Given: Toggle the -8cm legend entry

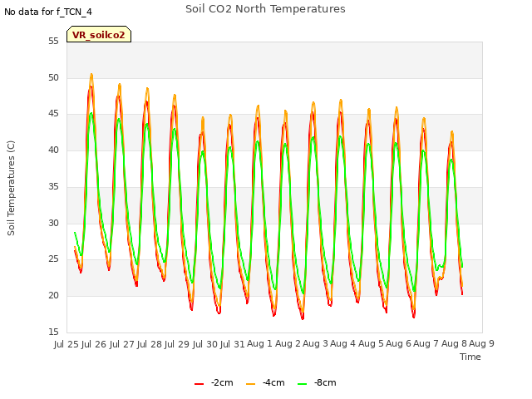Looking at the screenshot, I should point(317,382).
